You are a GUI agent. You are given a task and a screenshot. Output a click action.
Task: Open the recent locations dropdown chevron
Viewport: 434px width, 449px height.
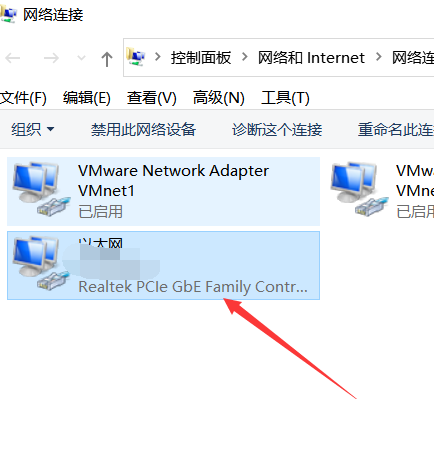(x=81, y=58)
